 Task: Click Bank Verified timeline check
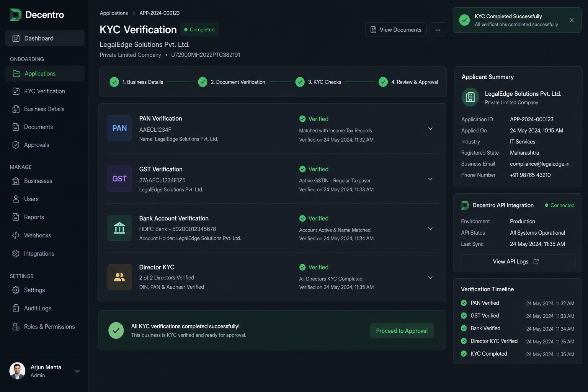click(x=464, y=328)
